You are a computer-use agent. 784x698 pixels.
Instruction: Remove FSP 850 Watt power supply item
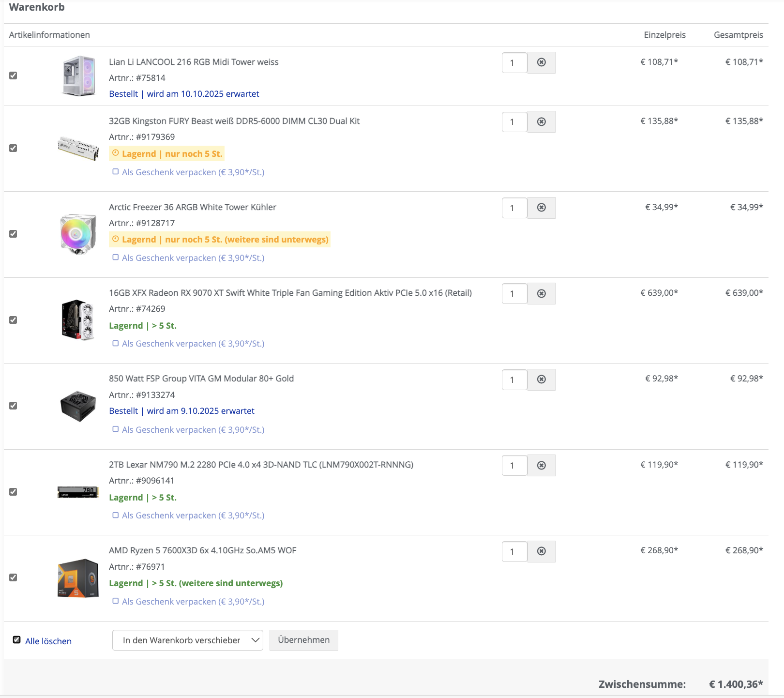[541, 379]
